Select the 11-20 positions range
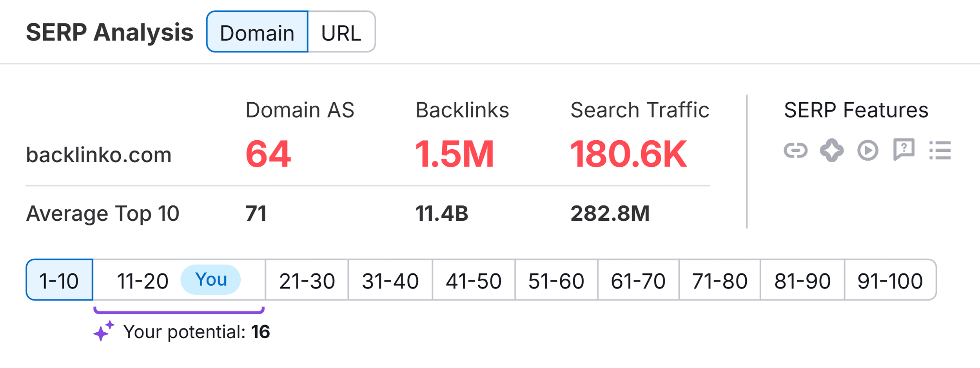Image resolution: width=980 pixels, height=368 pixels. point(179,280)
